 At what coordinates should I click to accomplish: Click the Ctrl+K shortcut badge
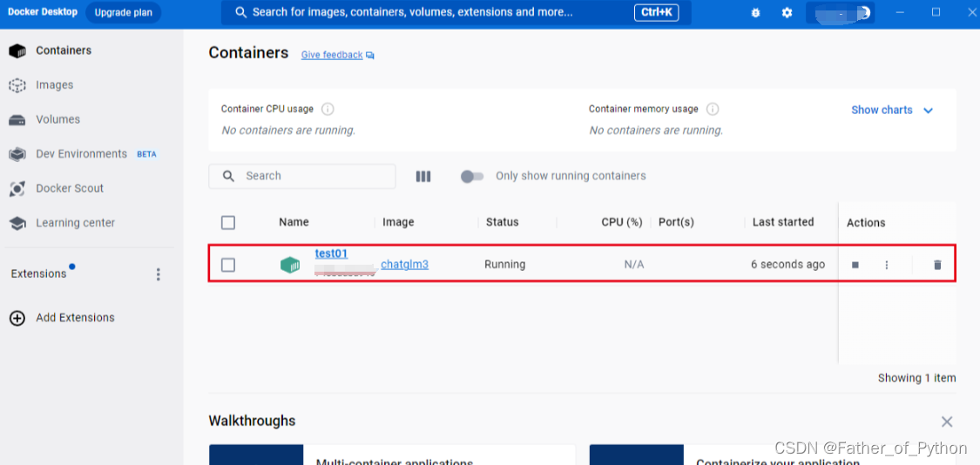click(x=656, y=12)
